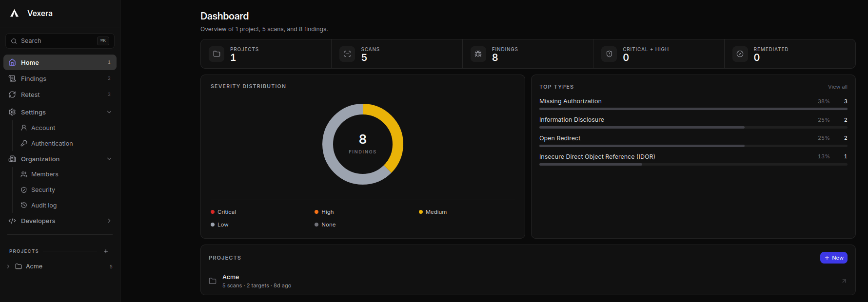This screenshot has height=302, width=868.
Task: Click '5 scans · 2 targets · 8d ago' text
Action: coord(257,285)
